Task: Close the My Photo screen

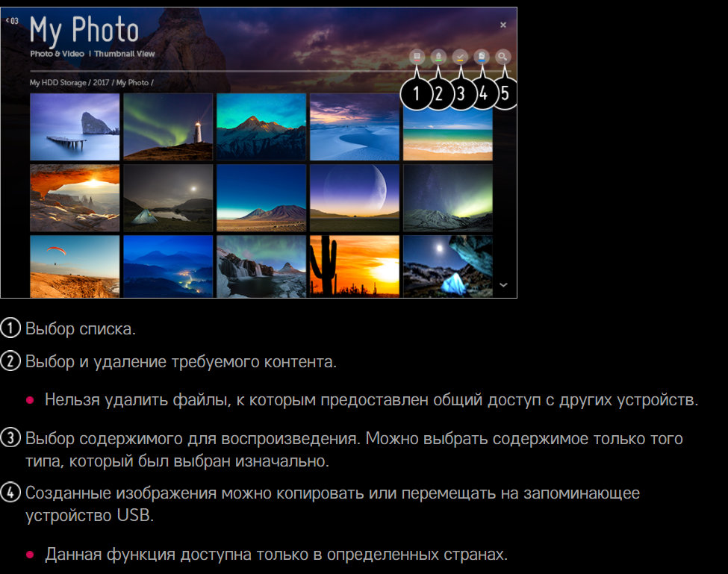Action: coord(503,25)
